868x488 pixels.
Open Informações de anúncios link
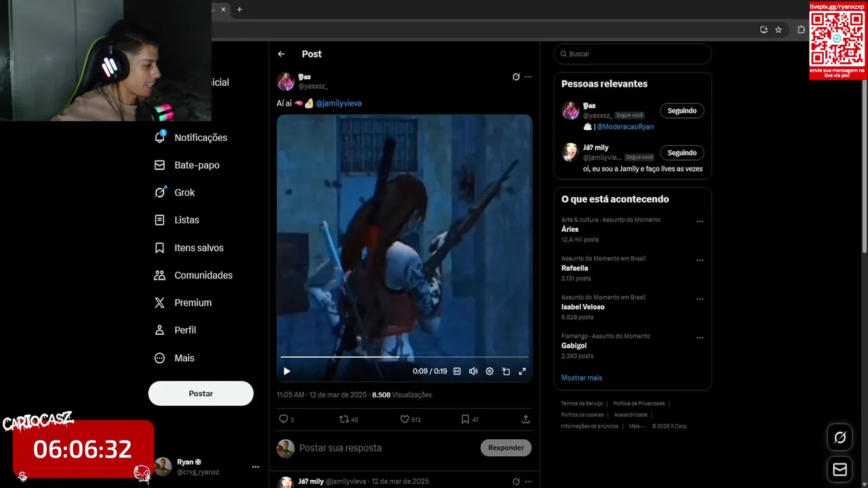coord(590,426)
